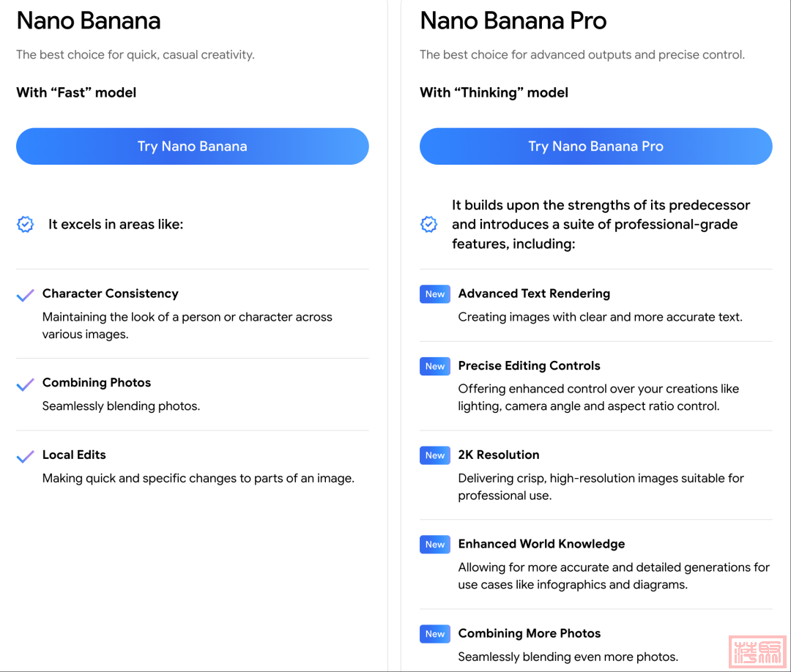This screenshot has height=672, width=791.
Task: Click the New badge beside Enhanced World Knowledge
Action: click(435, 545)
